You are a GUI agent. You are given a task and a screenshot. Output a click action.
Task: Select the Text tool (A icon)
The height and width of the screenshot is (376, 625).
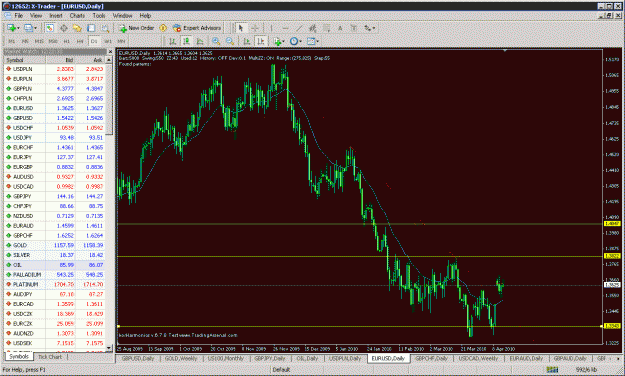[x=340, y=28]
